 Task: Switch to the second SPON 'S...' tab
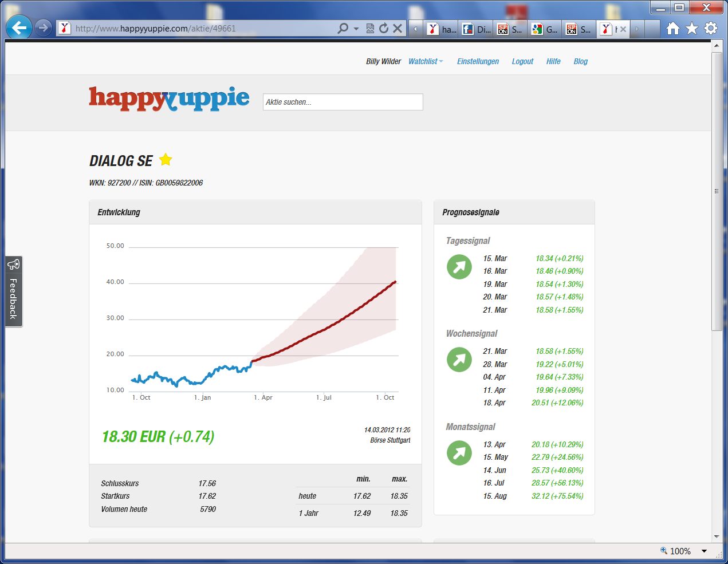click(x=580, y=29)
